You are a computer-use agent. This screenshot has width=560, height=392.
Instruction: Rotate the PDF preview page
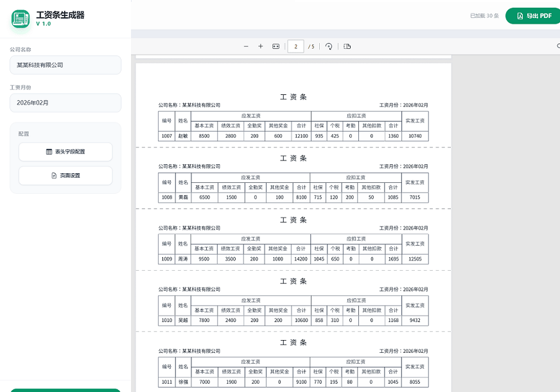coord(329,46)
